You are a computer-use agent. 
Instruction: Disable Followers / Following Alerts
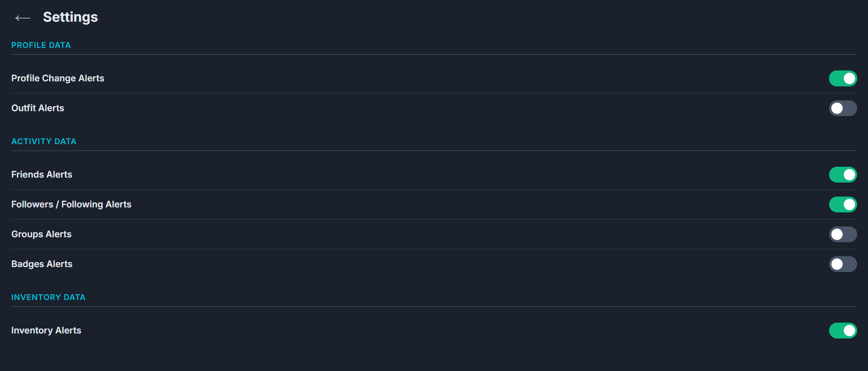[x=843, y=204]
